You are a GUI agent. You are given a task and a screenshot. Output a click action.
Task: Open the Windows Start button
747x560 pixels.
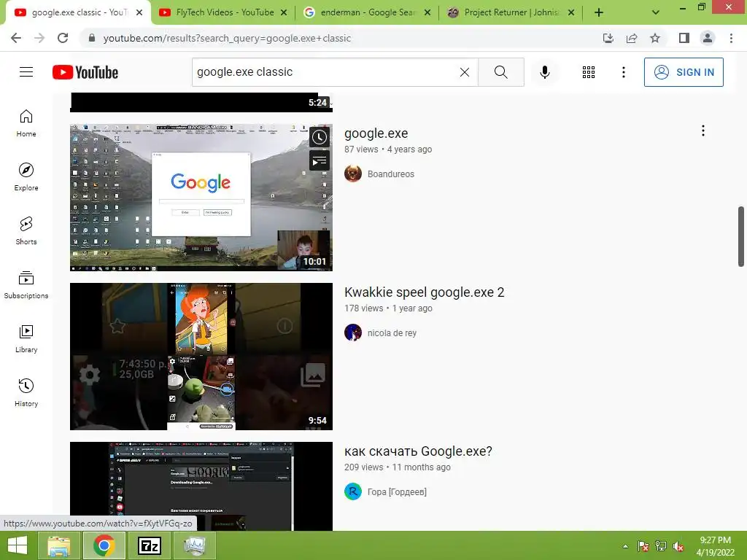coord(18,545)
